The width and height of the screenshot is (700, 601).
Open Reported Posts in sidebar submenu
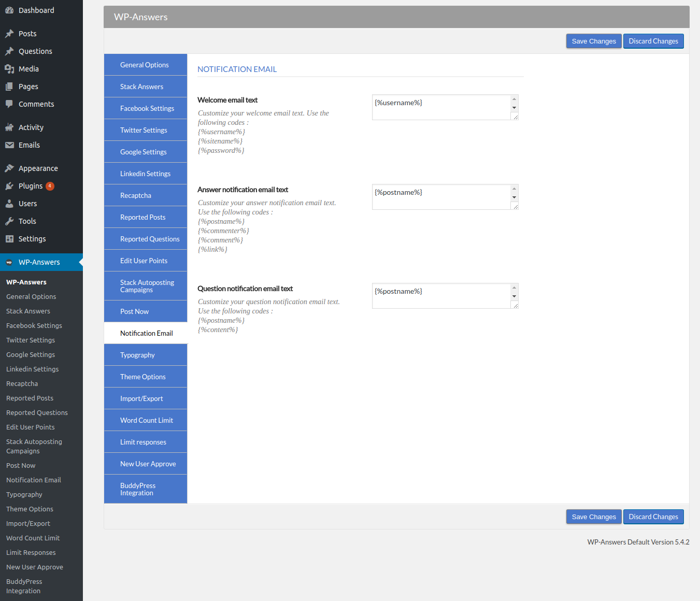(30, 398)
